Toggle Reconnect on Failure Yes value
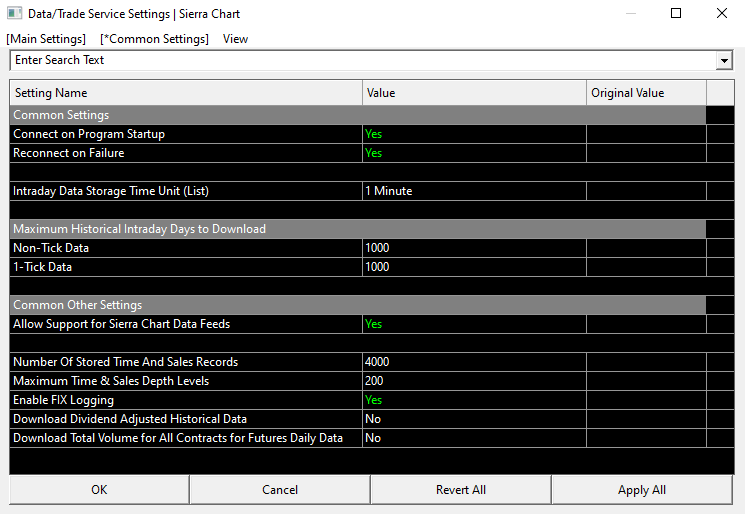 [474, 153]
